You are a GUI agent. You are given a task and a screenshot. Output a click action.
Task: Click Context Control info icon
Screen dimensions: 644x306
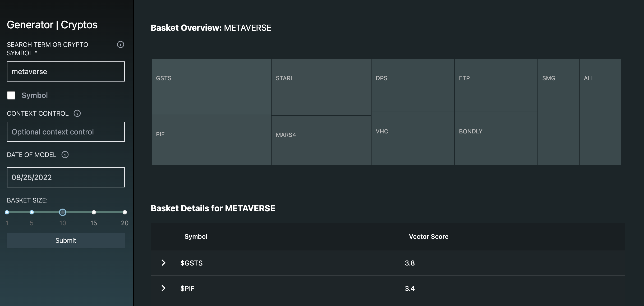coord(77,114)
